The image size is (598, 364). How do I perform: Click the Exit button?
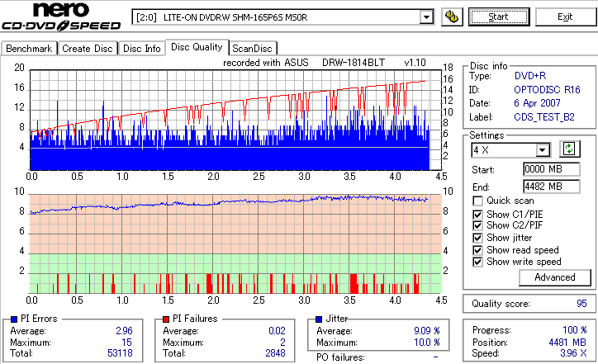[565, 17]
